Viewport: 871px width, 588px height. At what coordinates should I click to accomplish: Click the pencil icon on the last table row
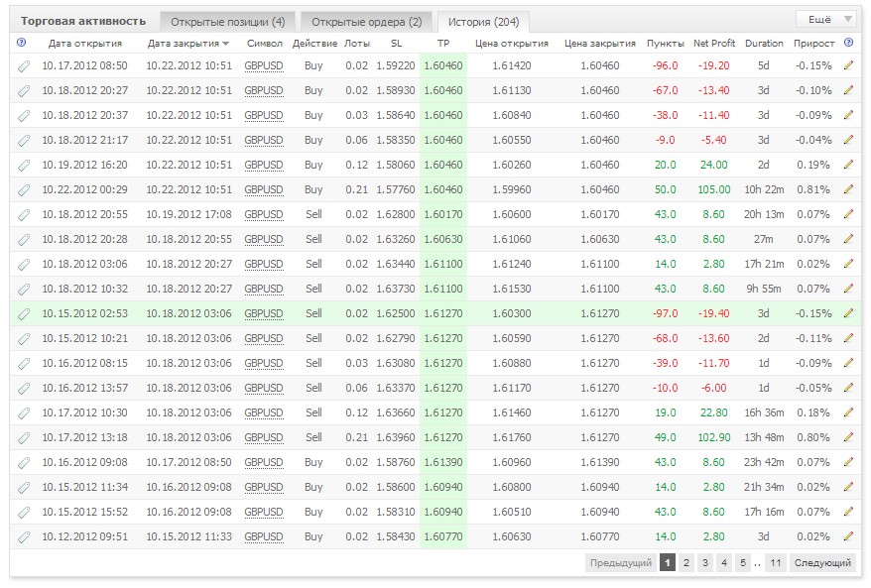click(x=848, y=536)
